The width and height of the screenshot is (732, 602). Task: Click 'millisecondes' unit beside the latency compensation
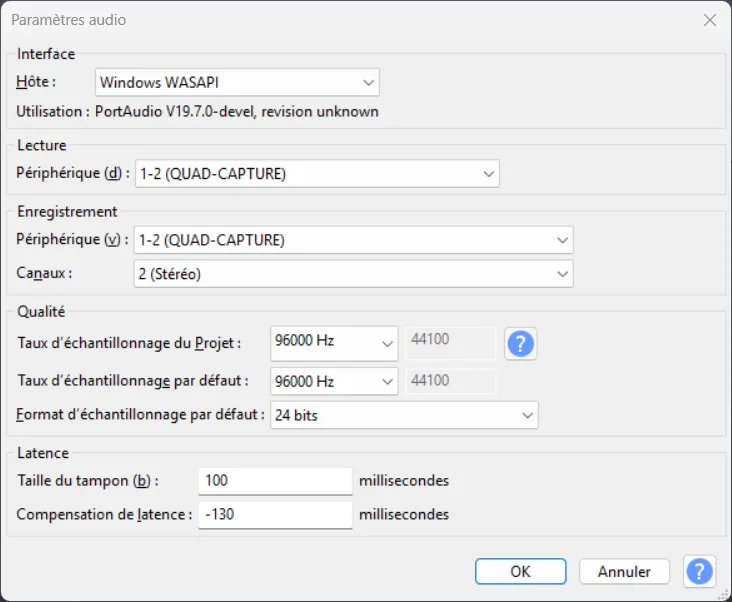coord(404,514)
